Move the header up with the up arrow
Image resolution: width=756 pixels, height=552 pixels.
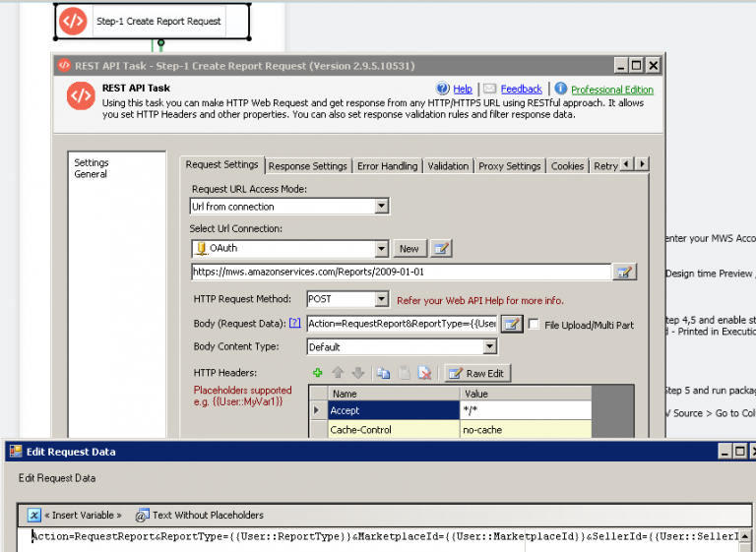[x=338, y=373]
